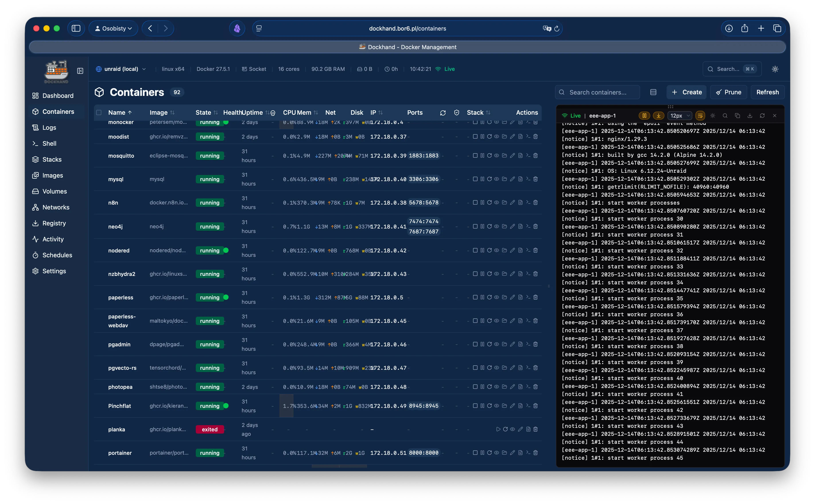Image resolution: width=815 pixels, height=504 pixels.
Task: Click the horizontal scrollbar under the table
Action: click(x=339, y=466)
